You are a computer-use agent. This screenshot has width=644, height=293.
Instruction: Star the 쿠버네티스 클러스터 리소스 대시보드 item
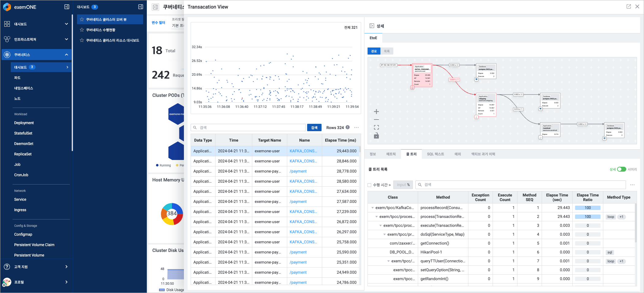click(82, 40)
